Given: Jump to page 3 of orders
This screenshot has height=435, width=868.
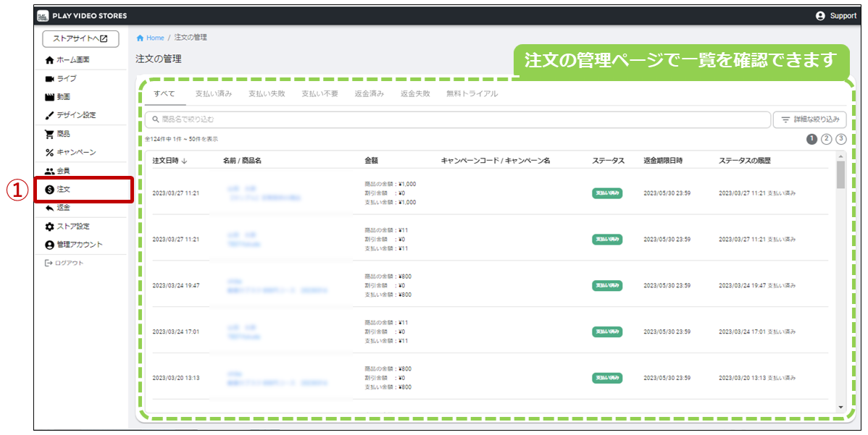Looking at the screenshot, I should pos(840,139).
